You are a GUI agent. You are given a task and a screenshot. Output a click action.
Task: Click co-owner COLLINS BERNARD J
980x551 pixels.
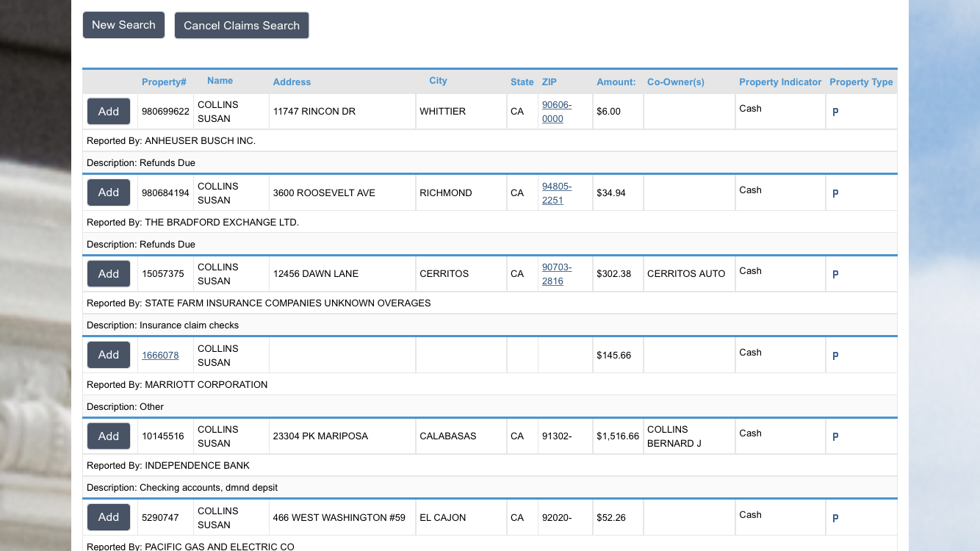[675, 436]
